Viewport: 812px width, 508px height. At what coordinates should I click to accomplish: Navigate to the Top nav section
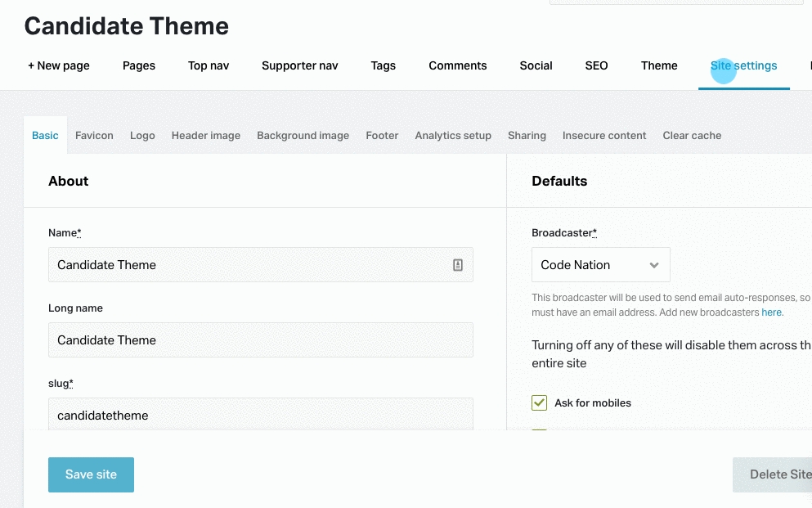[209, 66]
